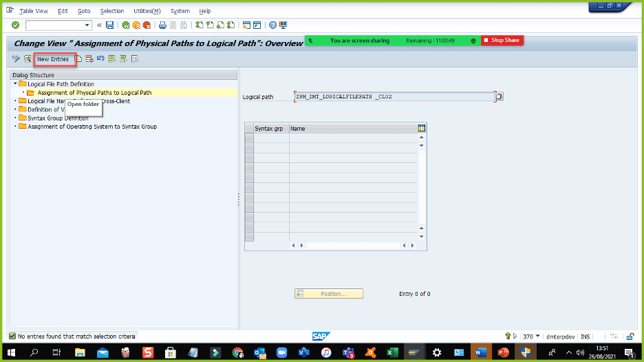
Task: Click the Undo Change icon
Action: [100, 59]
